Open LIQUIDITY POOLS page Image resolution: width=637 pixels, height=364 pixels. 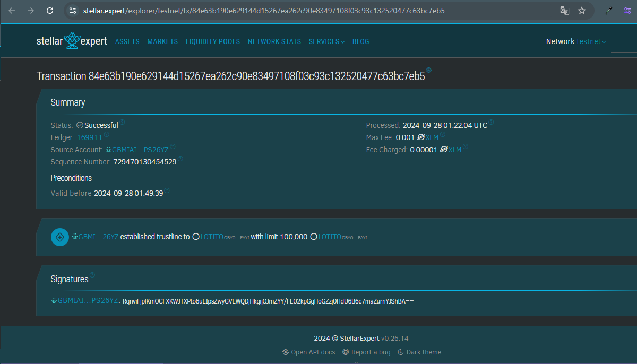(x=213, y=41)
